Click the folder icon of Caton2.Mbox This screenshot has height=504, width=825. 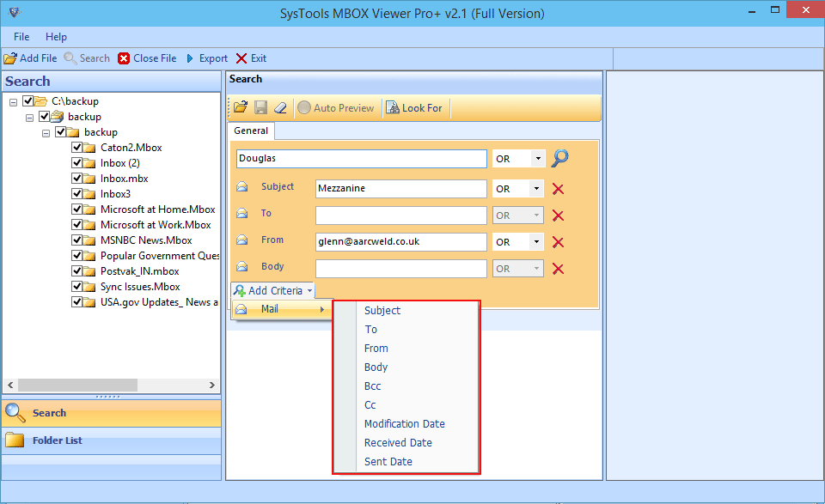[x=89, y=148]
